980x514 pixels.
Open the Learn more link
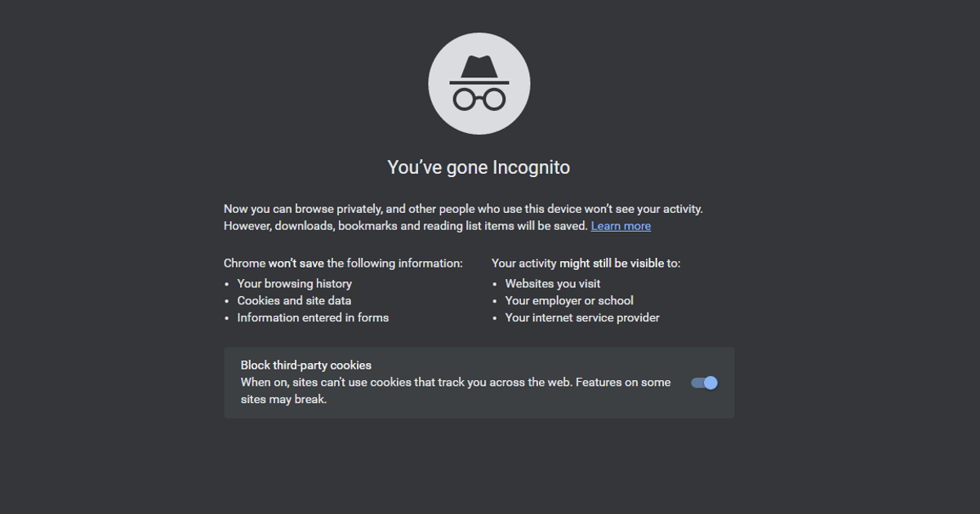(x=621, y=226)
